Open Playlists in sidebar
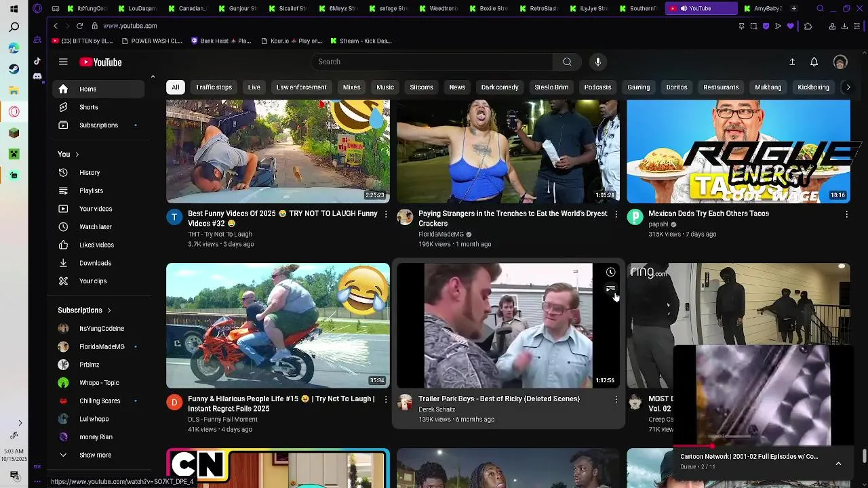Viewport: 868px width, 488px height. 98,191
